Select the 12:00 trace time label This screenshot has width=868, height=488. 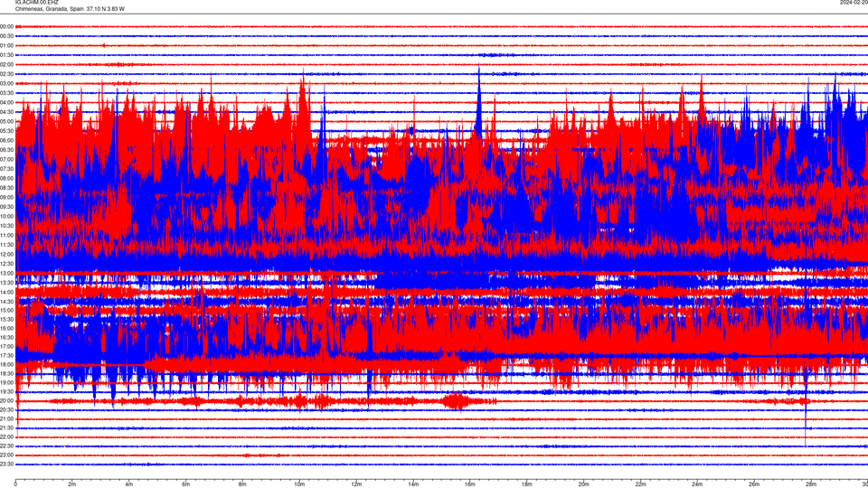pyautogui.click(x=6, y=255)
